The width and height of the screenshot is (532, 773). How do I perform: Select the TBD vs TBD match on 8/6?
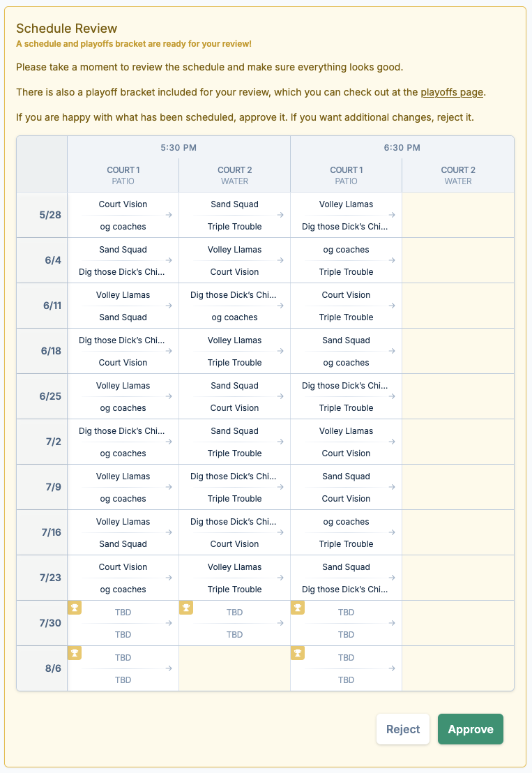(x=123, y=668)
